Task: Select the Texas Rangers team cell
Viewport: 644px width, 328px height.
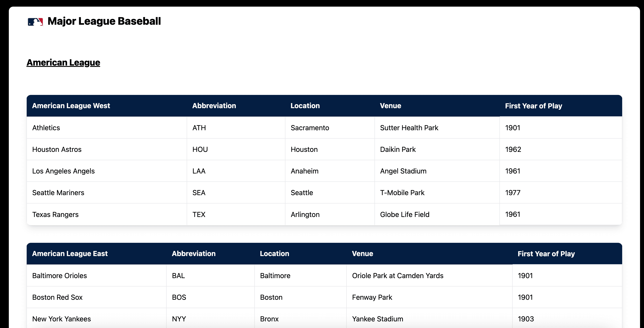Action: [x=107, y=214]
